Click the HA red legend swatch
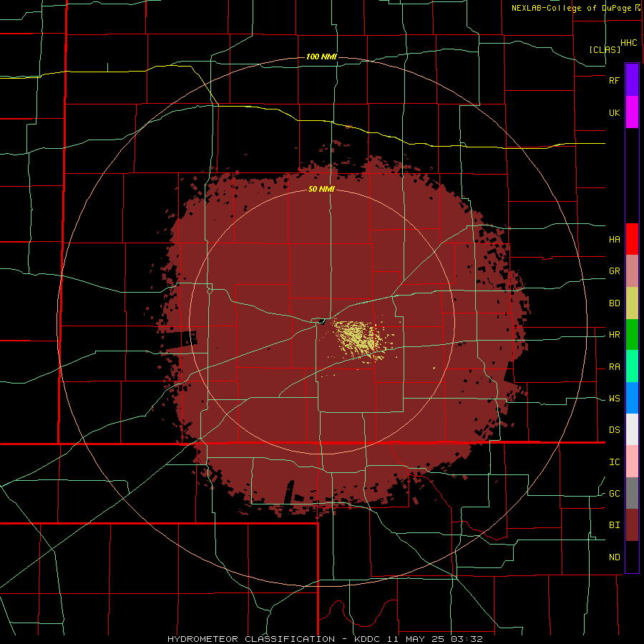 tap(632, 239)
